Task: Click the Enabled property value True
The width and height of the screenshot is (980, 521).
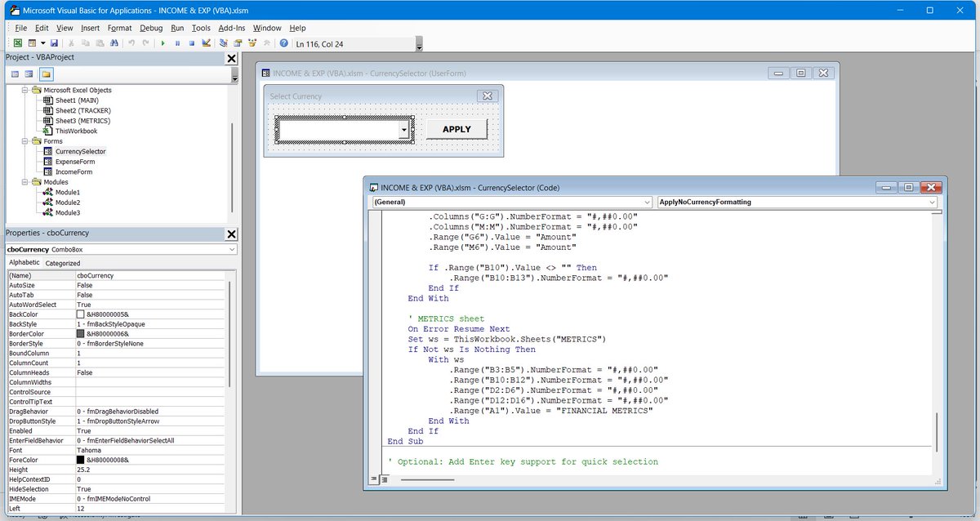Action: (x=149, y=430)
